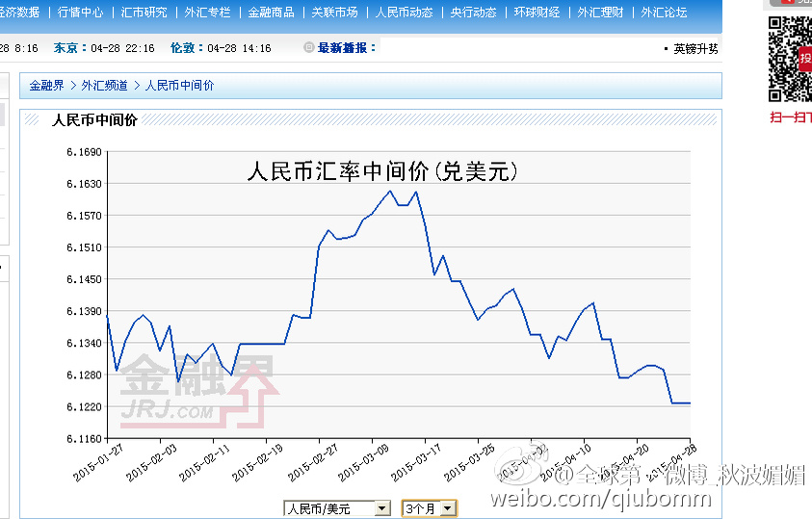
Task: Click the 东京 time display
Action: click(x=104, y=48)
